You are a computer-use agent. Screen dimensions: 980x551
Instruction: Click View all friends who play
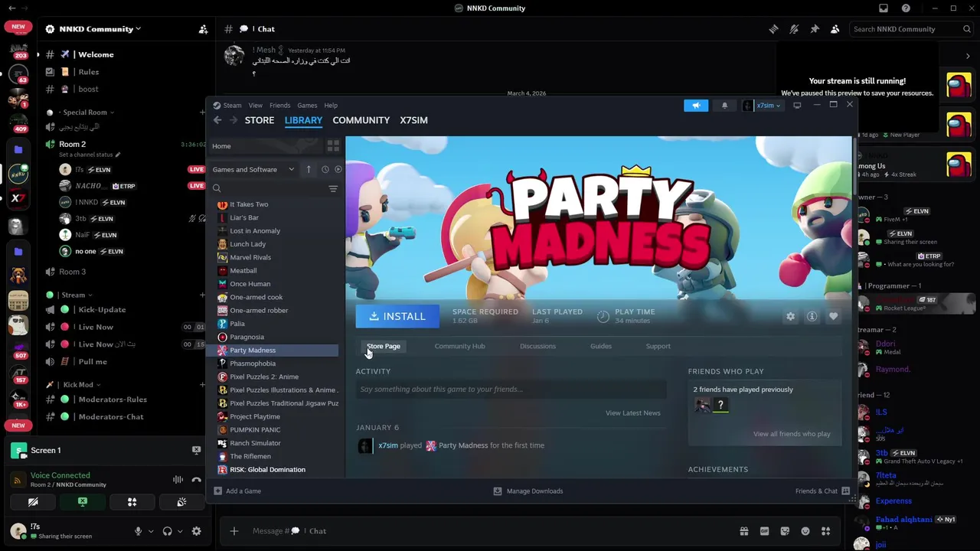coord(792,434)
